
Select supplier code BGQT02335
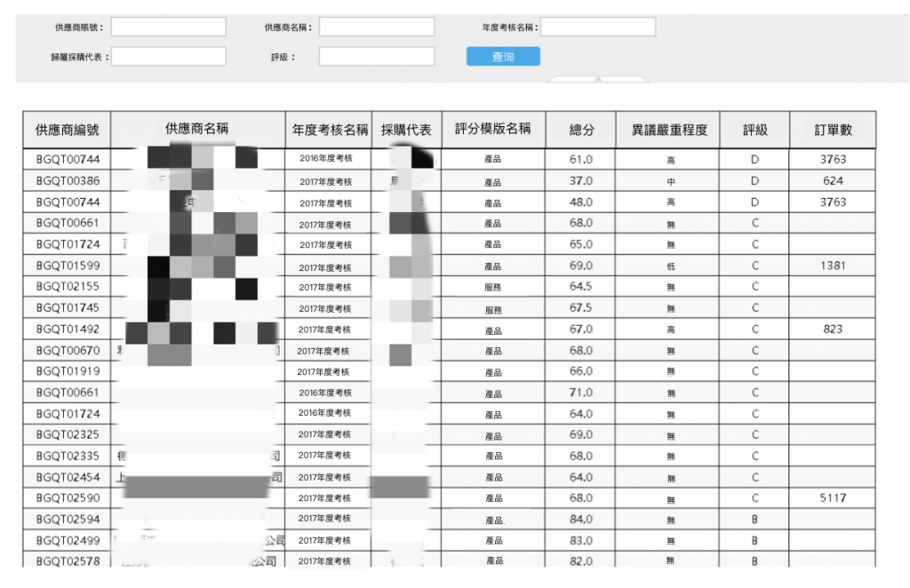pyautogui.click(x=68, y=457)
